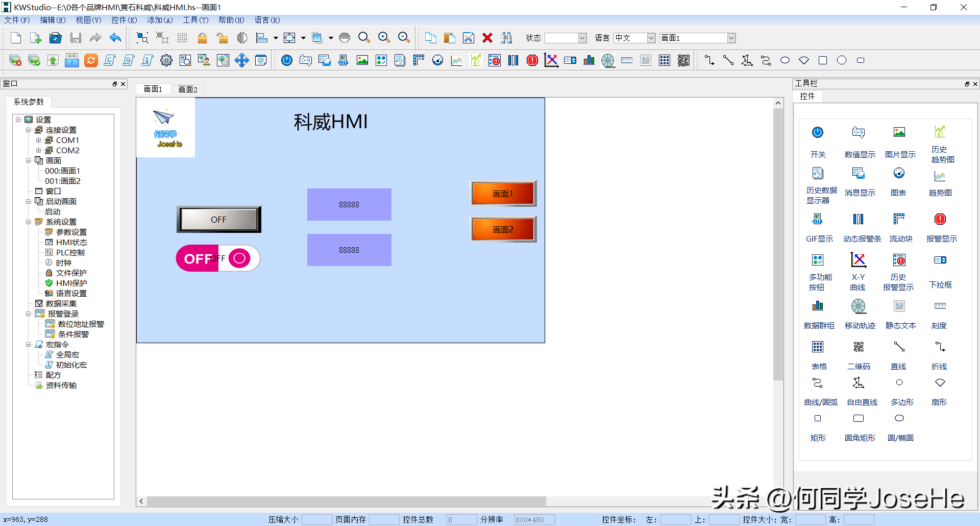Pick the 移动轨迹 control in toolbox
This screenshot has width=980, height=526.
[x=859, y=306]
